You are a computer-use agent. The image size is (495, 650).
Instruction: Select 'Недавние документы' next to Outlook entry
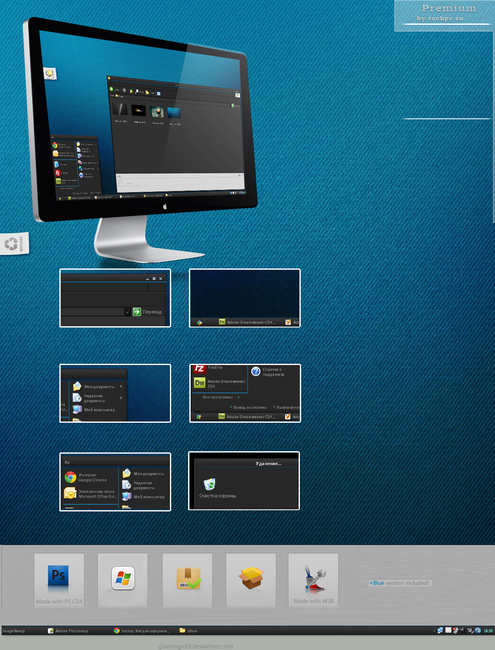tap(138, 485)
